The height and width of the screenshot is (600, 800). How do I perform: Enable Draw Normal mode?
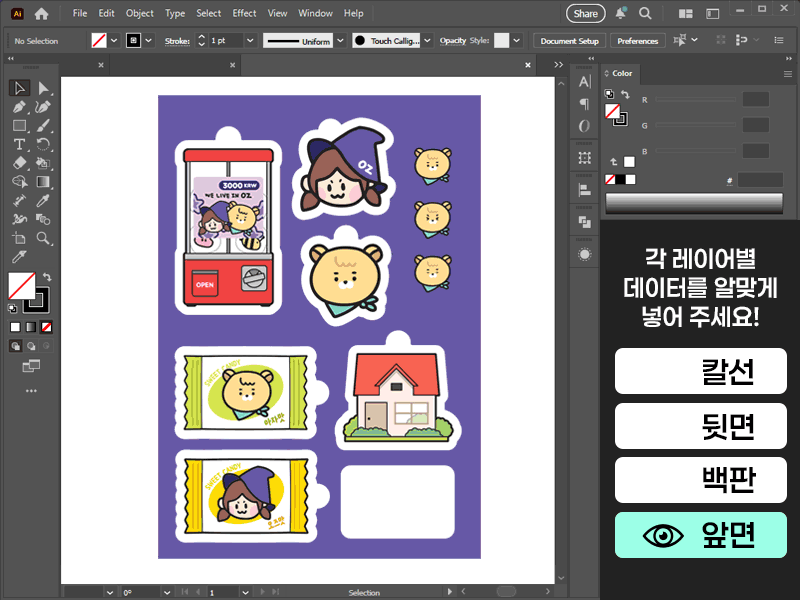point(16,346)
